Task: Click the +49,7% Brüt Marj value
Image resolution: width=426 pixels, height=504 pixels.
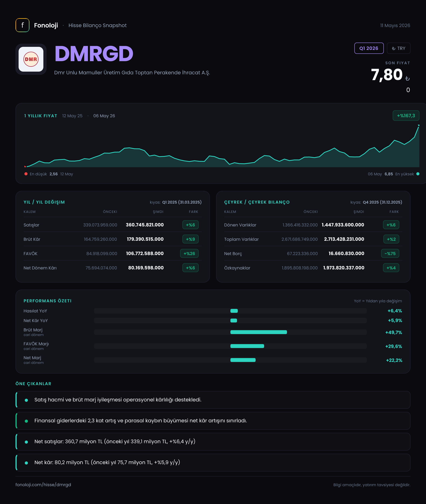Action: coord(393,332)
